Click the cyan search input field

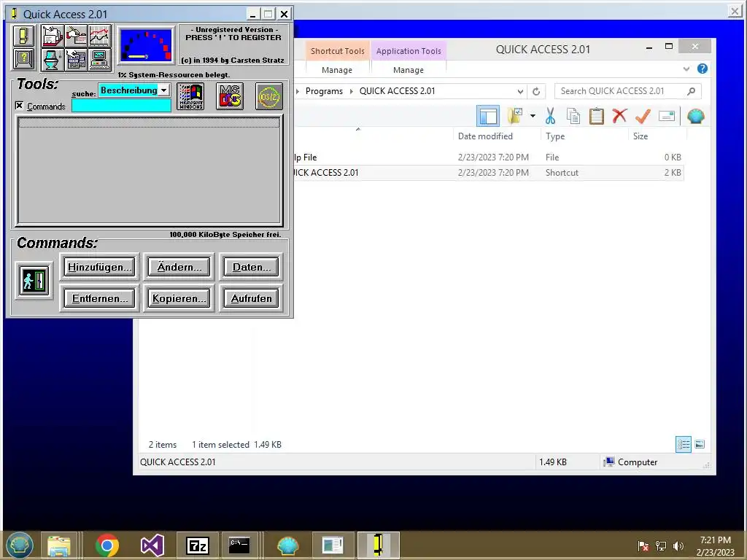(122, 106)
